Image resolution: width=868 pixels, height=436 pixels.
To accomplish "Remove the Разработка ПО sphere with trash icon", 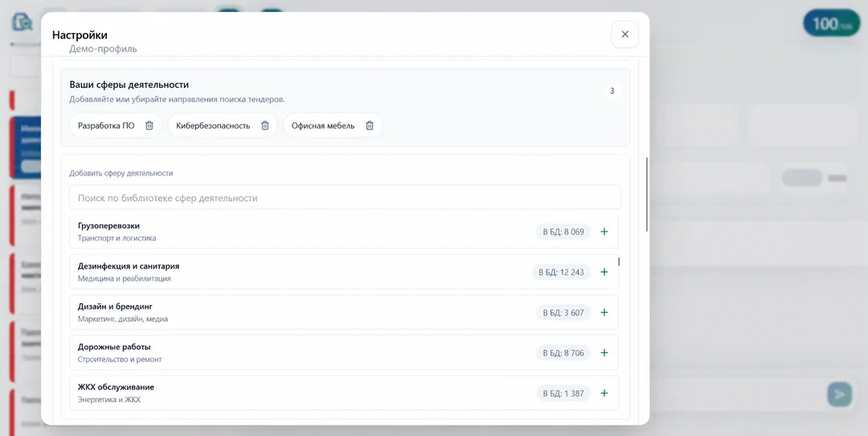I will [x=149, y=125].
